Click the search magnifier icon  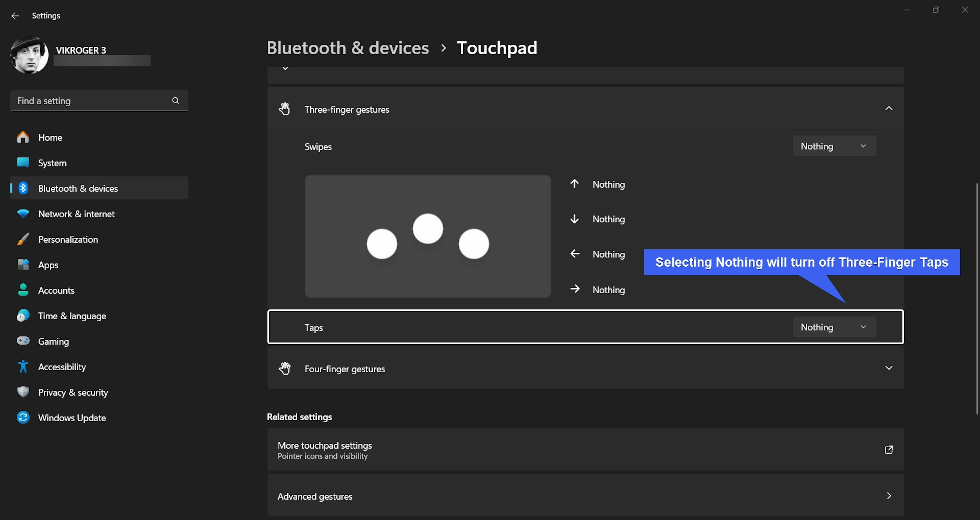[175, 101]
